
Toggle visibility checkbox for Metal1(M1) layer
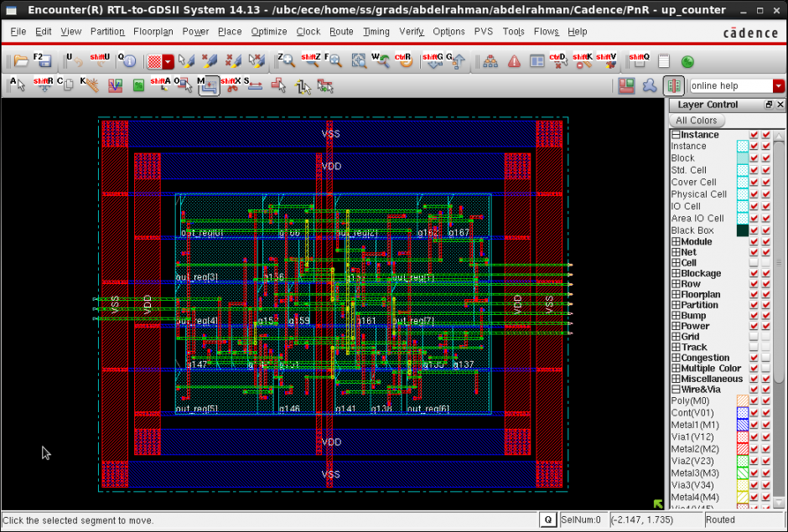pyautogui.click(x=754, y=425)
